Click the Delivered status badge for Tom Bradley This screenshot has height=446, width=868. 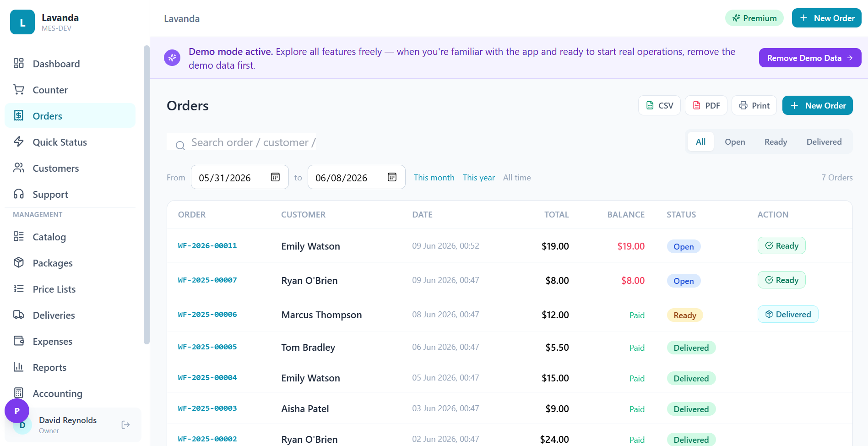click(x=691, y=348)
